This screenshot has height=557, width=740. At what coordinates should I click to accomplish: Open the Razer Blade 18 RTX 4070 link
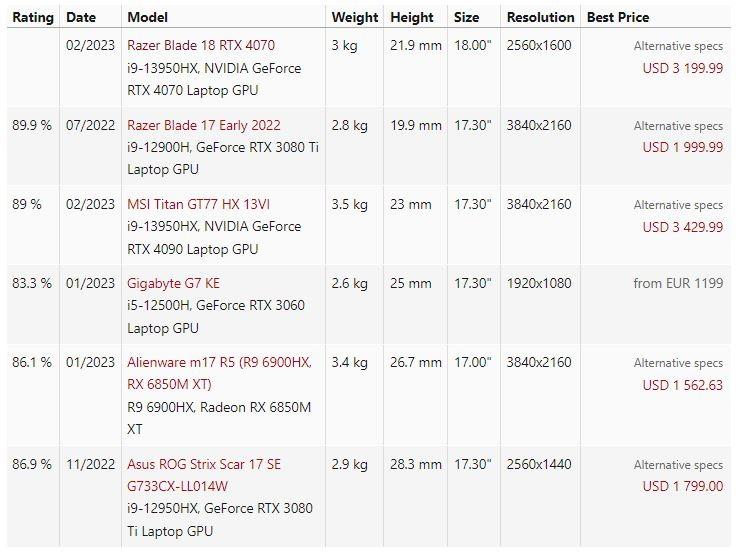[201, 46]
